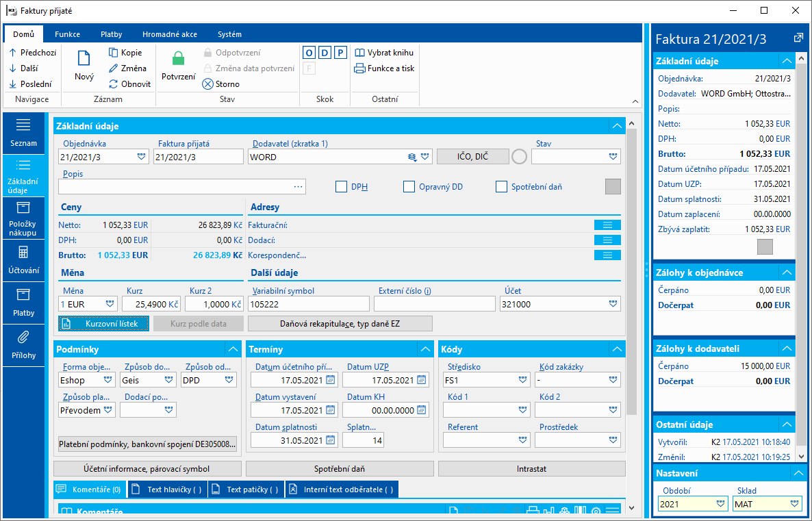Click the Storno cancel icon
The height and width of the screenshot is (521, 812).
pos(207,84)
